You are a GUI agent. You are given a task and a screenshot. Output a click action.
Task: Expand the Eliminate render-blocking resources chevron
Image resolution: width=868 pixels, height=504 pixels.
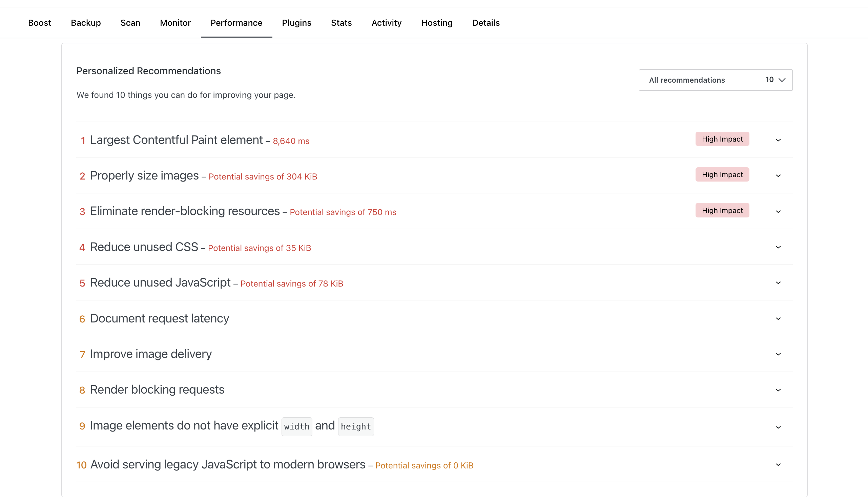click(x=778, y=212)
